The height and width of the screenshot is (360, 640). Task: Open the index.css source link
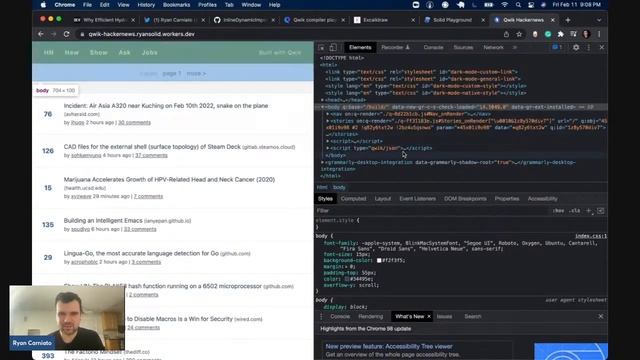pos(591,236)
